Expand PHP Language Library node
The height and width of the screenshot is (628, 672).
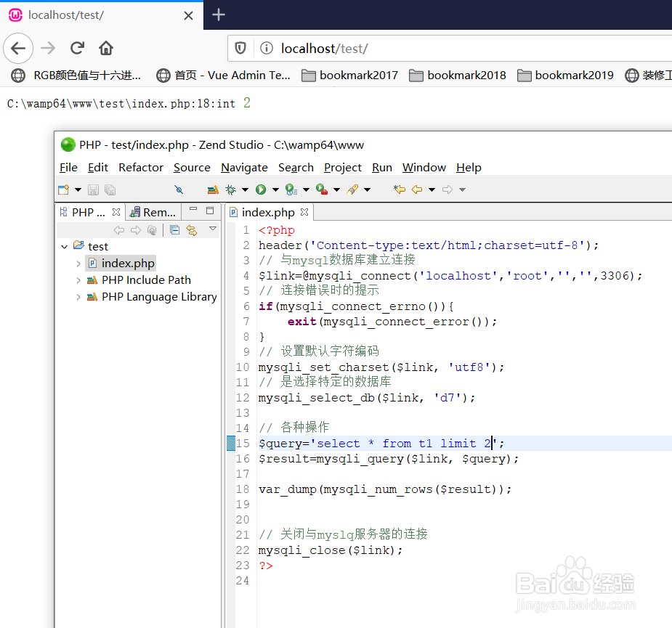(78, 297)
